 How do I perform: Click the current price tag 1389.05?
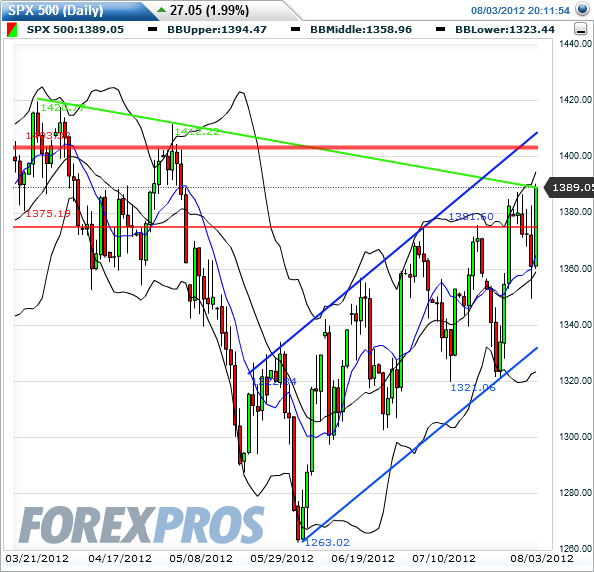[x=569, y=188]
